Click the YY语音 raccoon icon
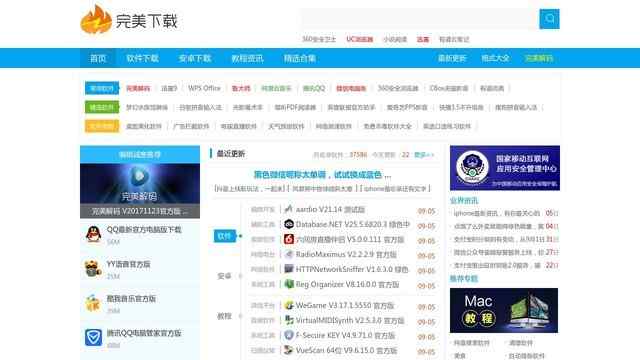Image resolution: width=640 pixels, height=360 pixels. coord(93,269)
